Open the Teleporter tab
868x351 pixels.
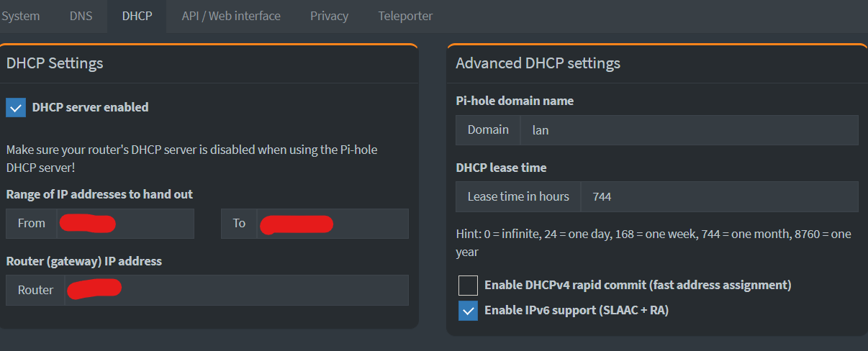click(x=405, y=16)
